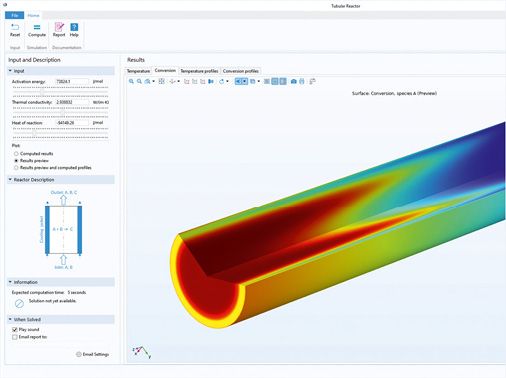Take a plot snapshot with the camera icon
The image size is (506, 378).
[293, 81]
